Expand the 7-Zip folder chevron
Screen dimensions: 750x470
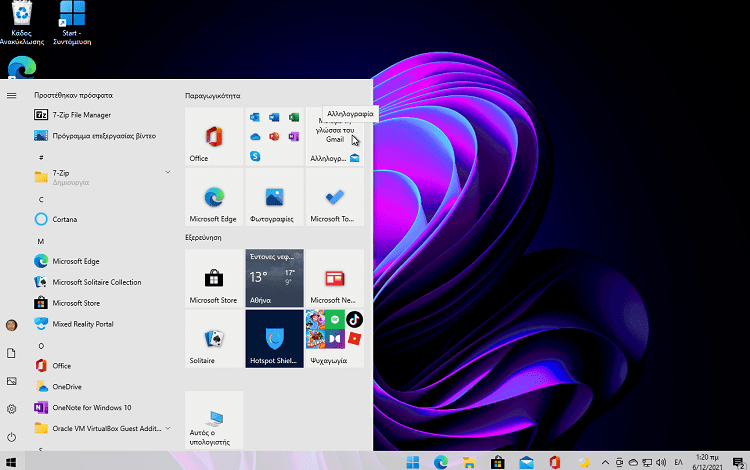click(167, 172)
